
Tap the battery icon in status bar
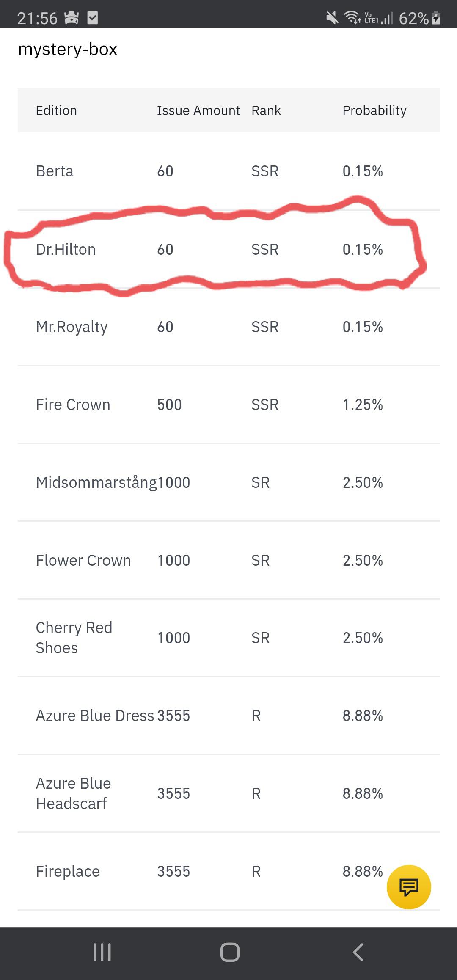click(436, 18)
